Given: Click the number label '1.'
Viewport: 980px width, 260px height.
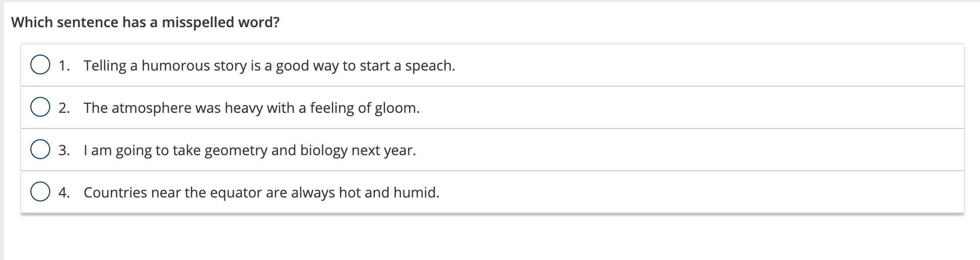Looking at the screenshot, I should 64,66.
